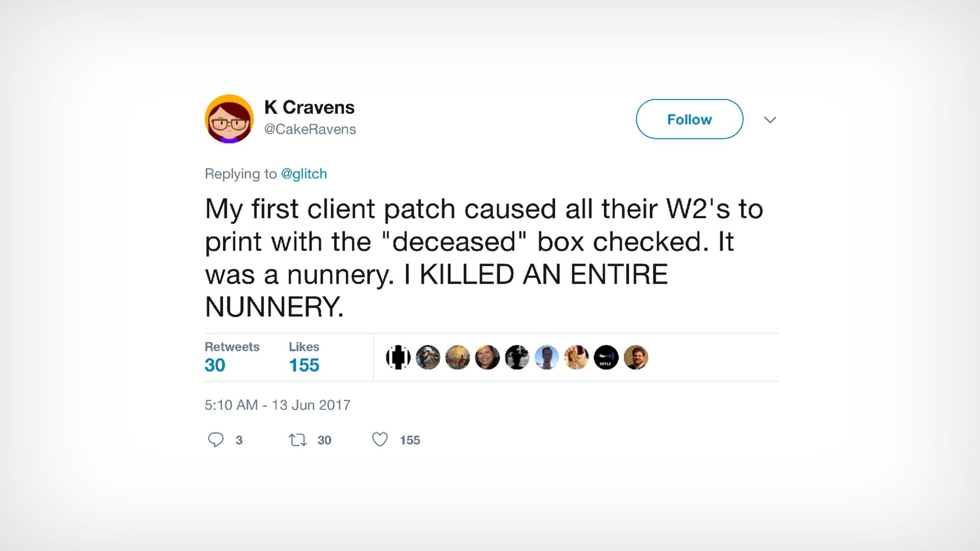Open the 5:10 AM - 13 Jun 2017 timestamp
The image size is (980, 551).
(x=277, y=405)
